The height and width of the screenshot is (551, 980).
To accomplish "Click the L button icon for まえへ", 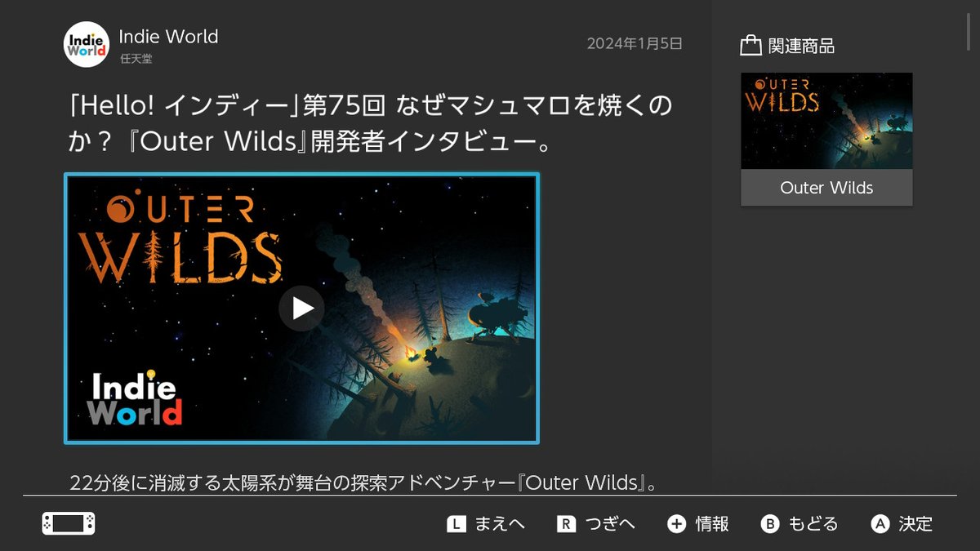I will [457, 524].
